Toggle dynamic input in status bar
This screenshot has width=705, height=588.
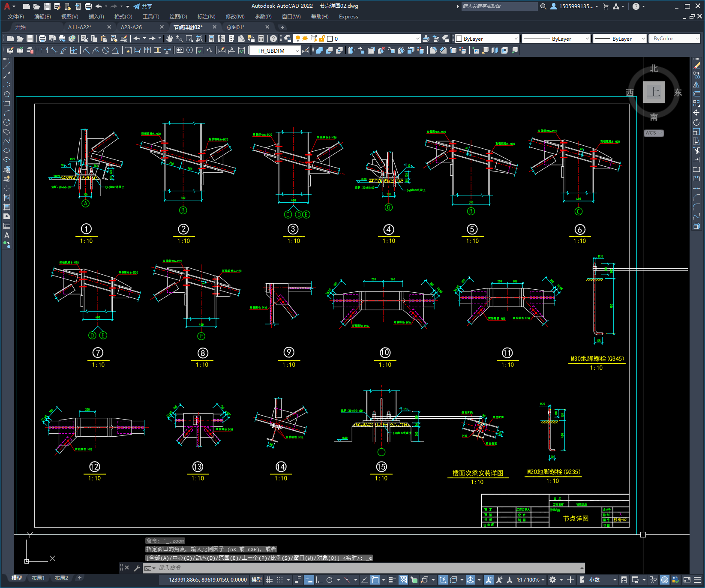(x=309, y=580)
